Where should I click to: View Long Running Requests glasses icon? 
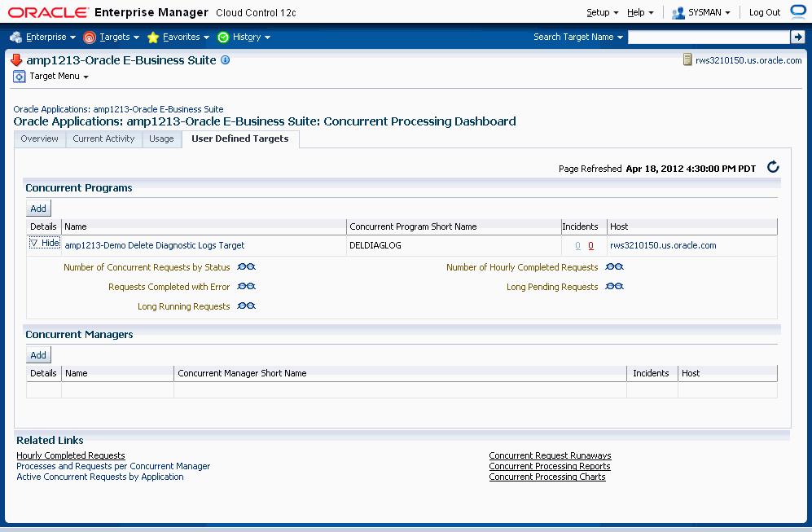247,306
